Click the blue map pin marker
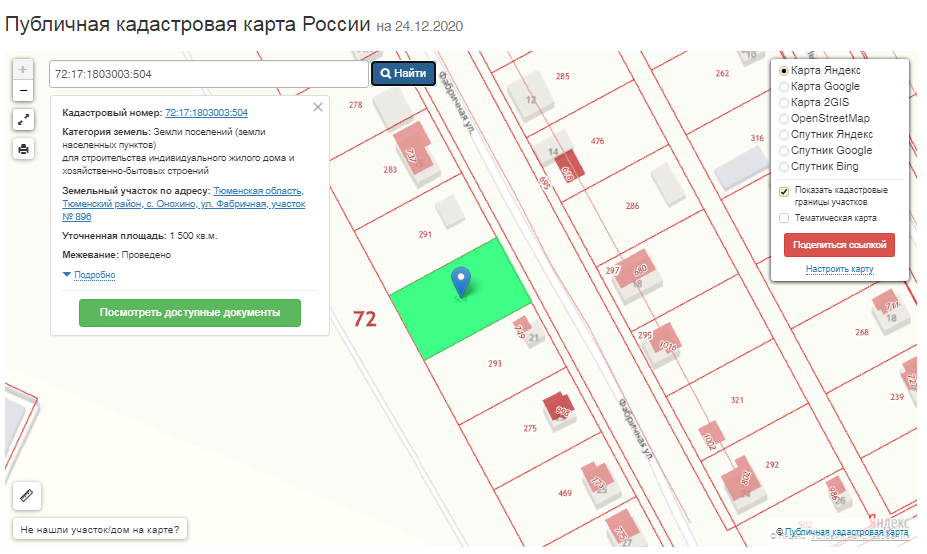 [460, 281]
